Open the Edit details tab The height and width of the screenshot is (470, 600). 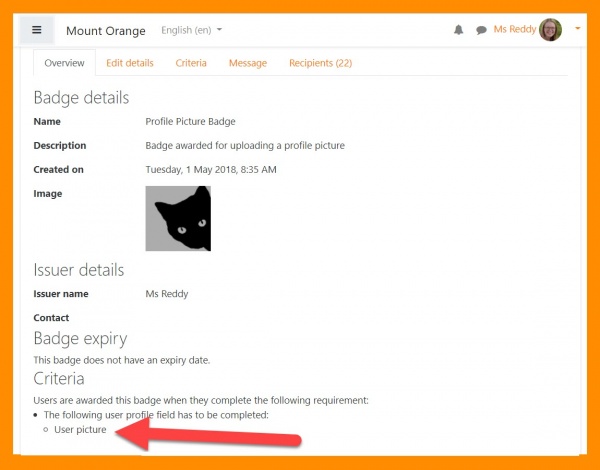130,63
